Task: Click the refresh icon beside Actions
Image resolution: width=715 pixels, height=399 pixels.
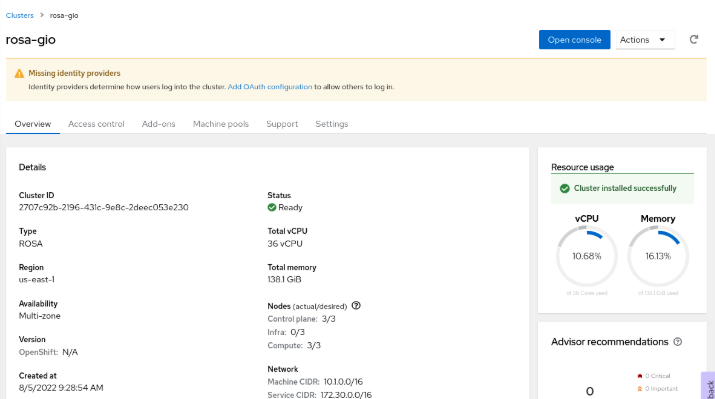Action: pyautogui.click(x=694, y=40)
